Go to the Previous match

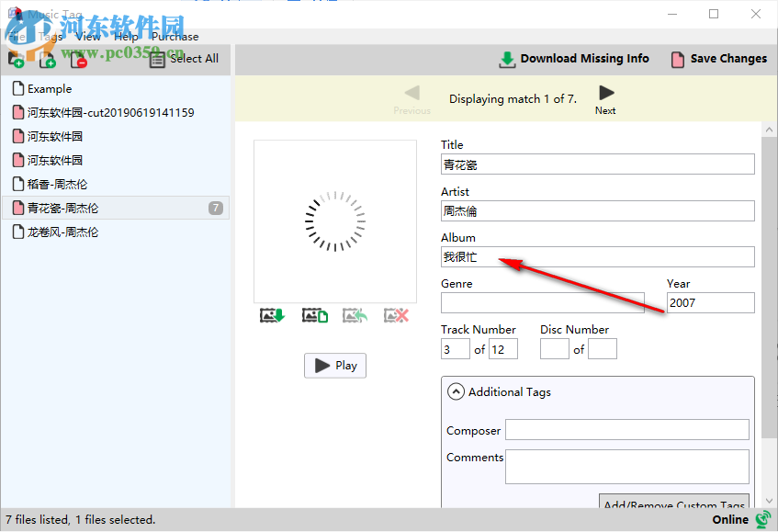[x=412, y=100]
